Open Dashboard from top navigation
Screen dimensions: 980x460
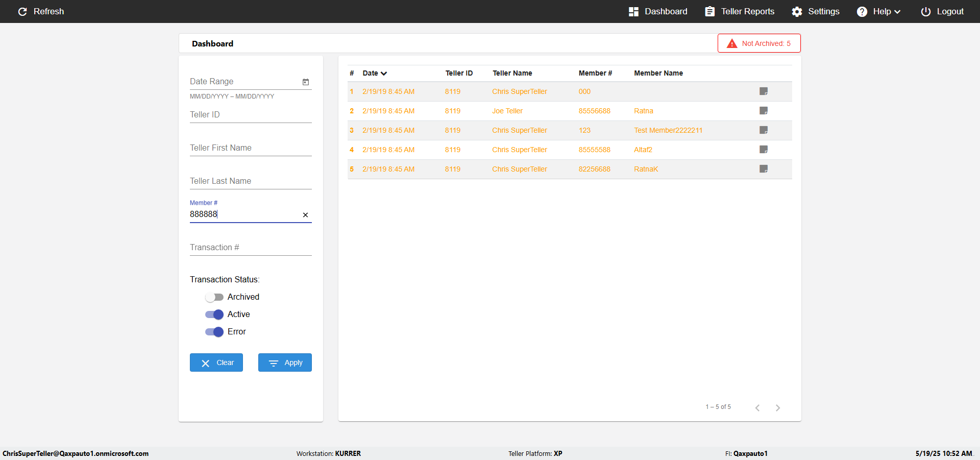658,11
